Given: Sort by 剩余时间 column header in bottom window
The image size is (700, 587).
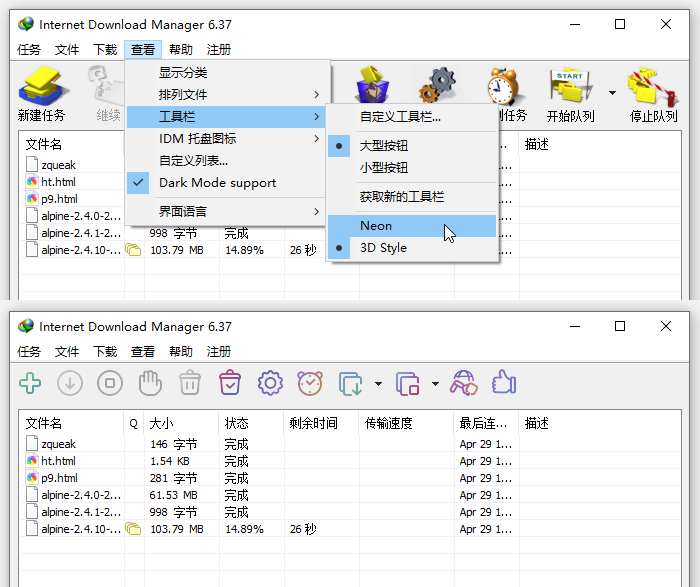Looking at the screenshot, I should pos(321,423).
